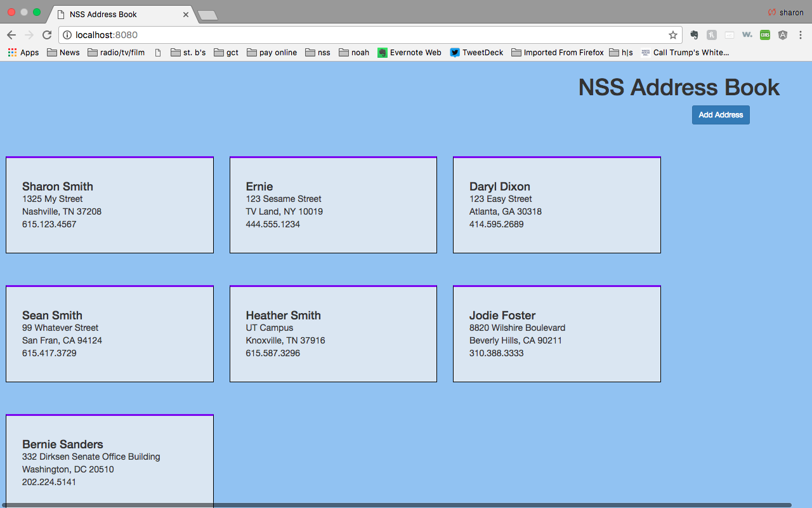Click the Honey extension icon
The image size is (812, 508).
point(712,35)
